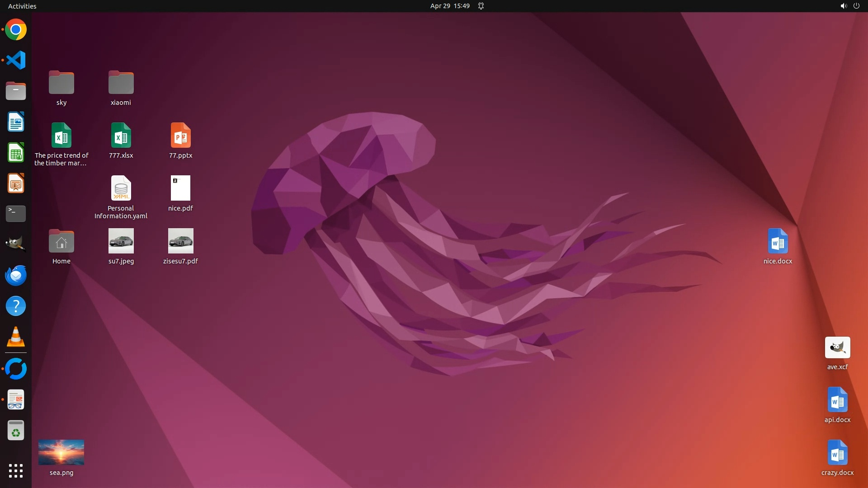Screen dimensions: 868x488
Task: Open Google Chrome from the dock
Action: [16, 30]
